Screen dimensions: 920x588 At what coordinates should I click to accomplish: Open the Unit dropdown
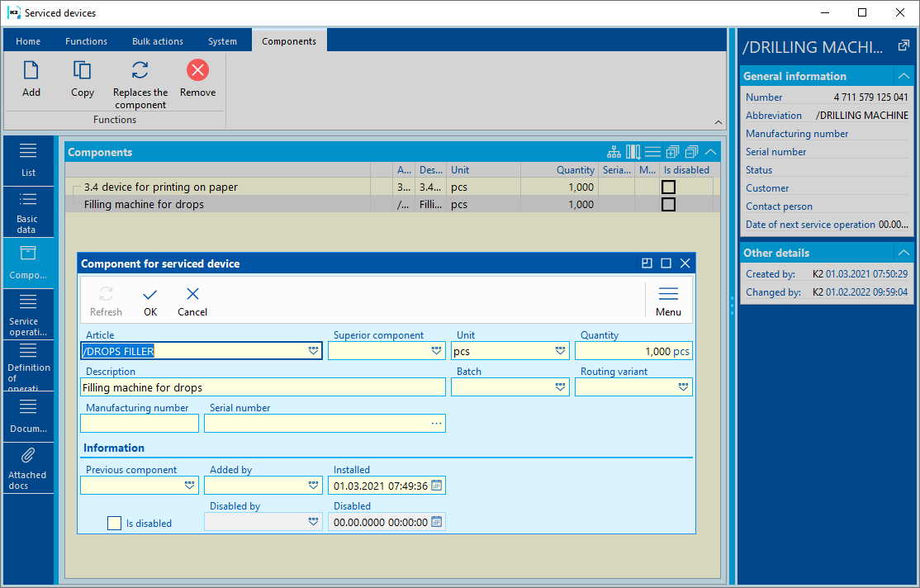(x=560, y=350)
